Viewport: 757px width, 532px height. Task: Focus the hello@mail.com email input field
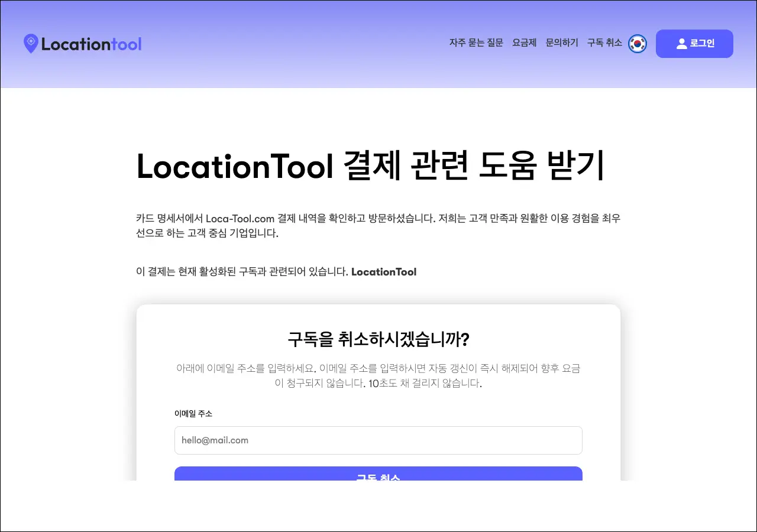pos(378,440)
